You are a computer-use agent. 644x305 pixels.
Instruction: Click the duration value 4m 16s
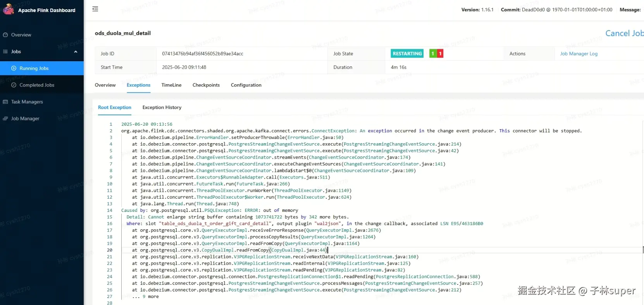(399, 67)
